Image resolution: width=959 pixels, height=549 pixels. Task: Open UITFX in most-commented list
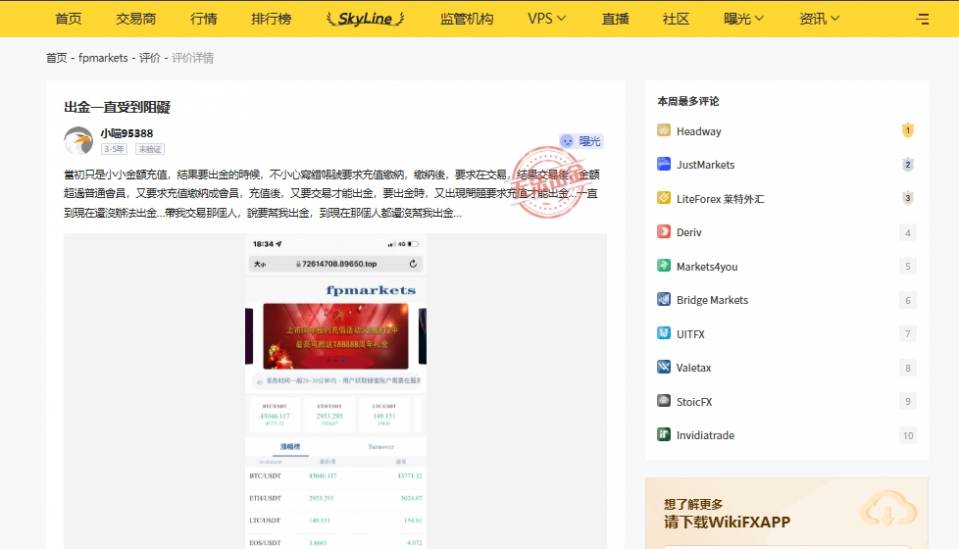click(691, 334)
